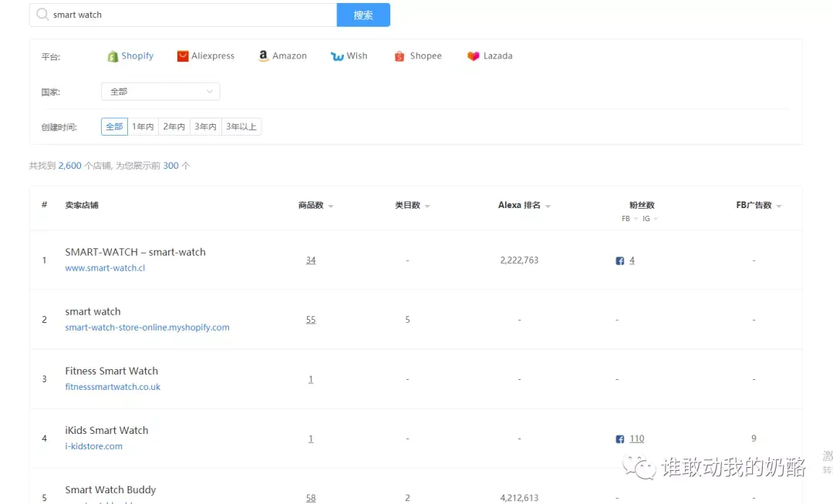Select 3年内 creation time filter
Viewport: 833px width, 504px height.
206,126
